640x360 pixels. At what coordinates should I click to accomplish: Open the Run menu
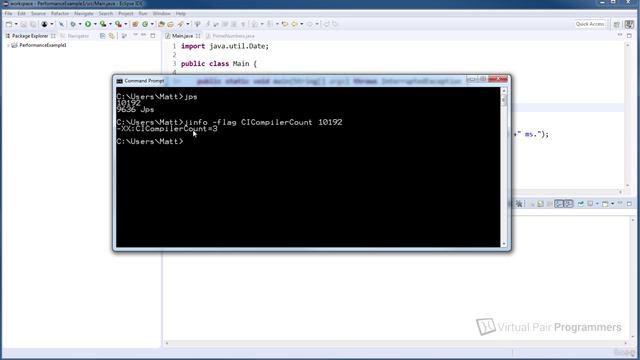pos(142,13)
